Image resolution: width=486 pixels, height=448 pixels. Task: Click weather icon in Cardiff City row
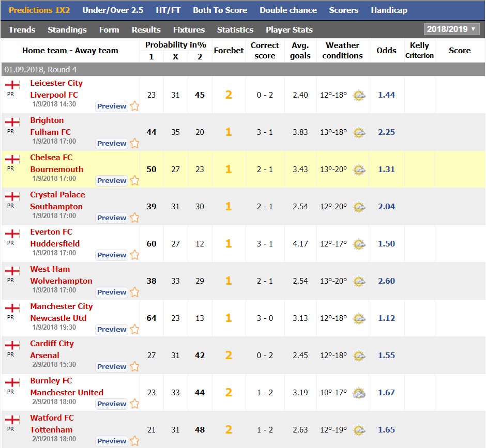click(359, 356)
